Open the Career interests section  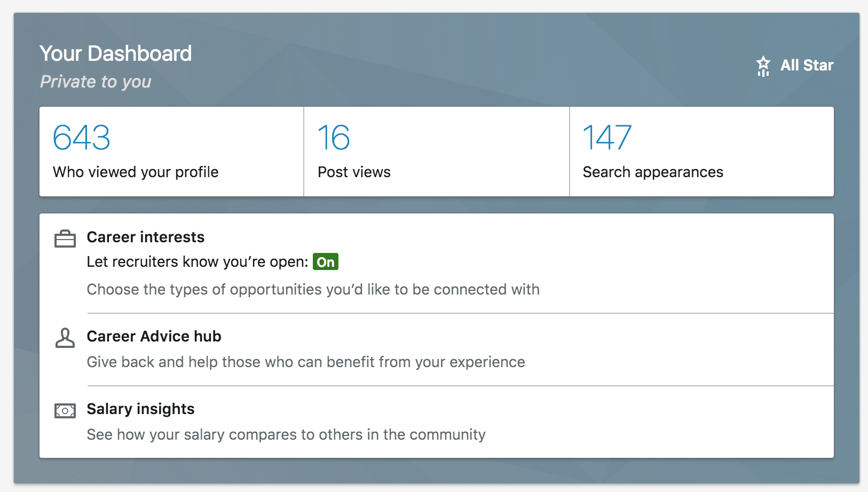pos(145,237)
